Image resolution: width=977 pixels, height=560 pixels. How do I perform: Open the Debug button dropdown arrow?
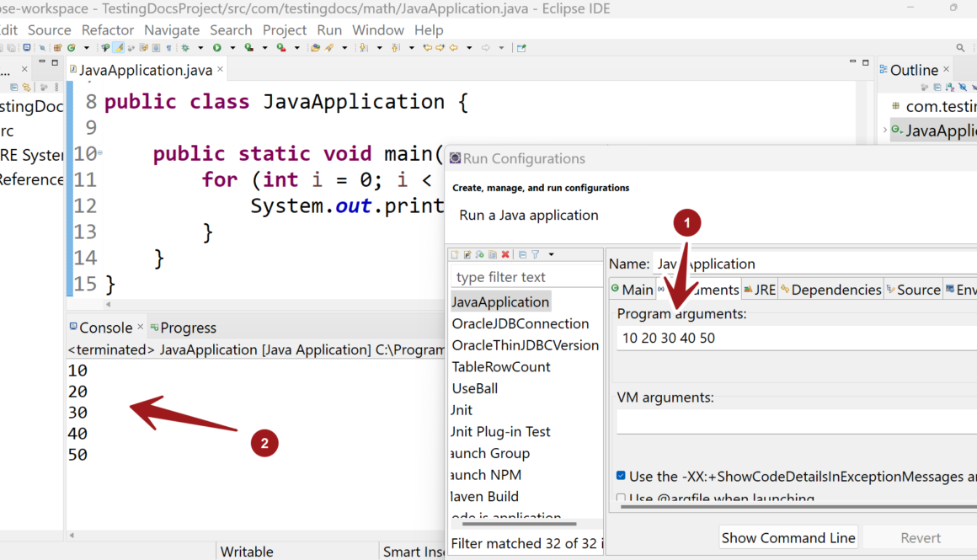click(199, 48)
